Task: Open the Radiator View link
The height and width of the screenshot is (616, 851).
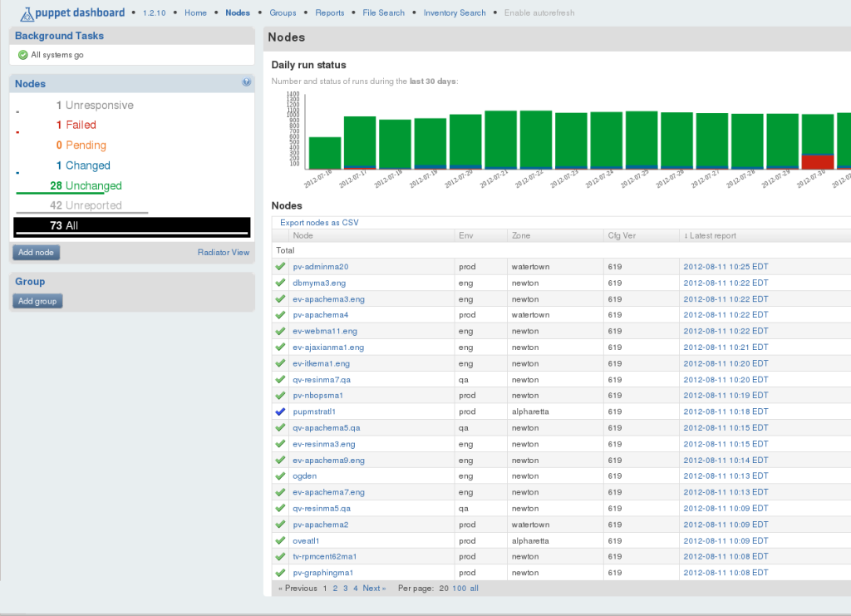Action: click(x=224, y=253)
